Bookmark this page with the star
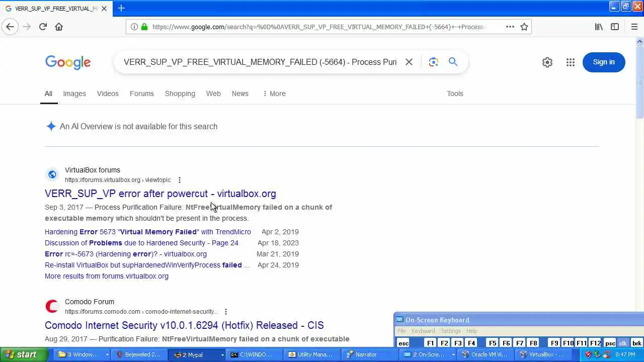This screenshot has width=644, height=362. [524, 27]
